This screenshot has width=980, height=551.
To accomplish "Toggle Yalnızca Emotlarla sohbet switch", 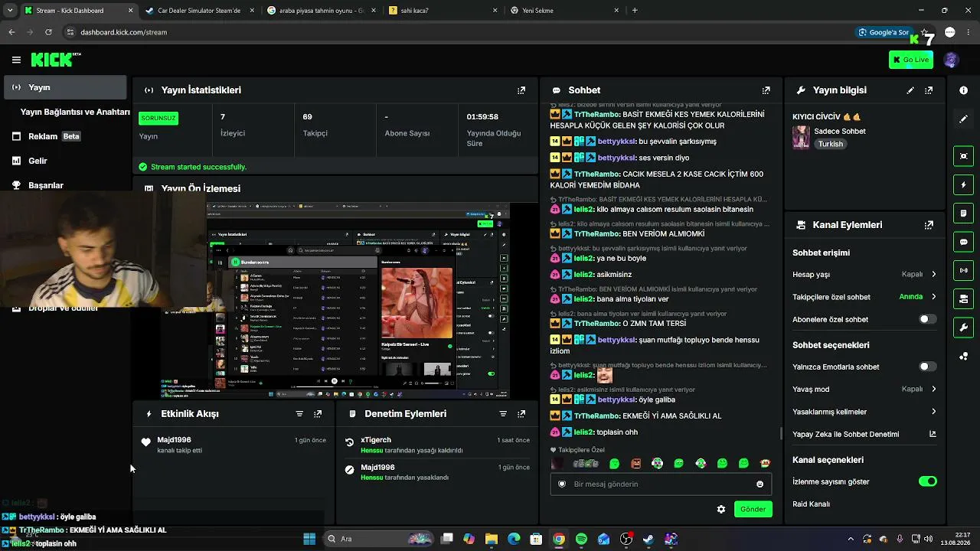I will (x=927, y=367).
